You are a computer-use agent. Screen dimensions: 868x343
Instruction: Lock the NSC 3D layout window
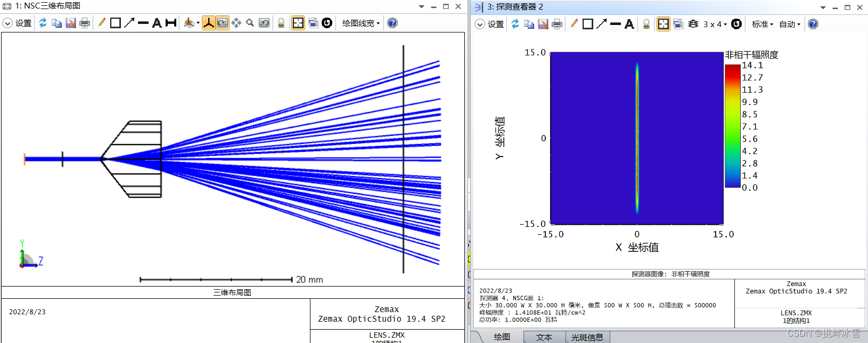[281, 23]
